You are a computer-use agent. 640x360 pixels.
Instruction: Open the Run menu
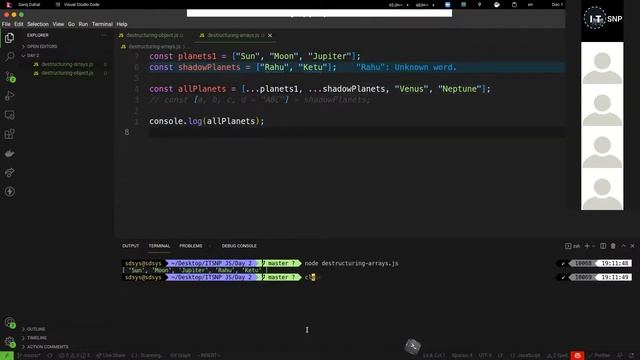(x=83, y=24)
